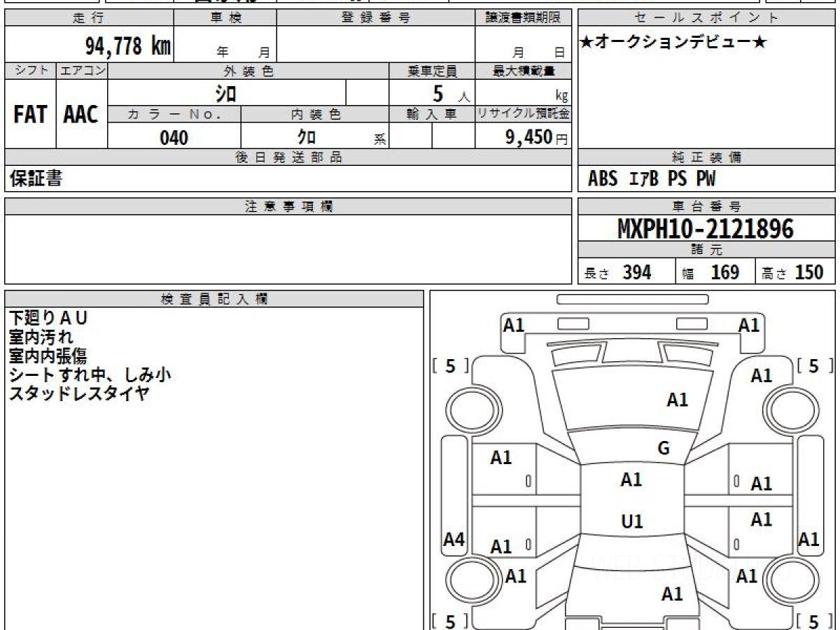Click the inspector note 室内内張傷

[x=48, y=356]
